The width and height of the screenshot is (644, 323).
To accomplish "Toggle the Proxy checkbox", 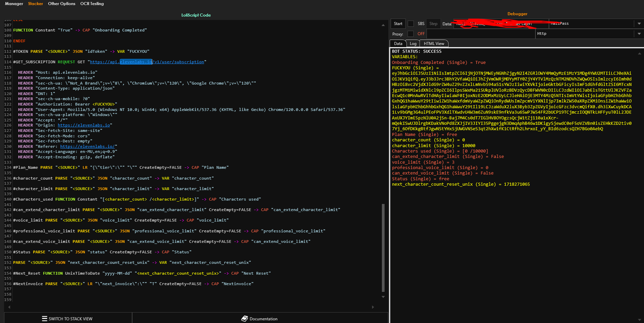I will click(x=411, y=34).
